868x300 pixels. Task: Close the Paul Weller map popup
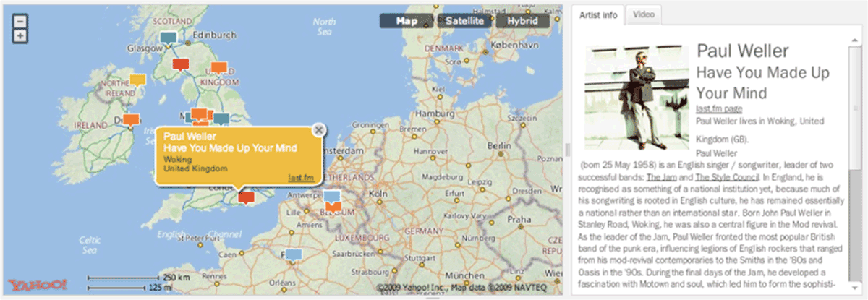click(x=317, y=130)
